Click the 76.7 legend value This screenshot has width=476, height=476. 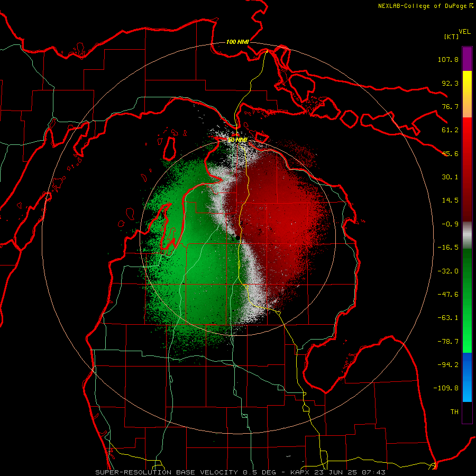pos(450,106)
